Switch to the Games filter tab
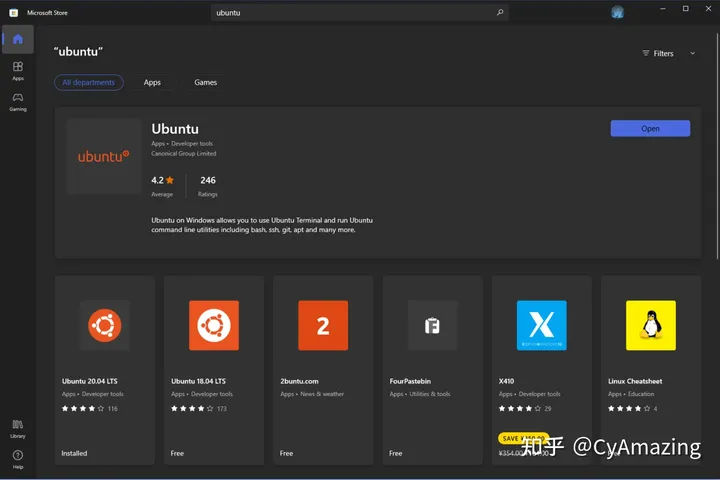 205,83
